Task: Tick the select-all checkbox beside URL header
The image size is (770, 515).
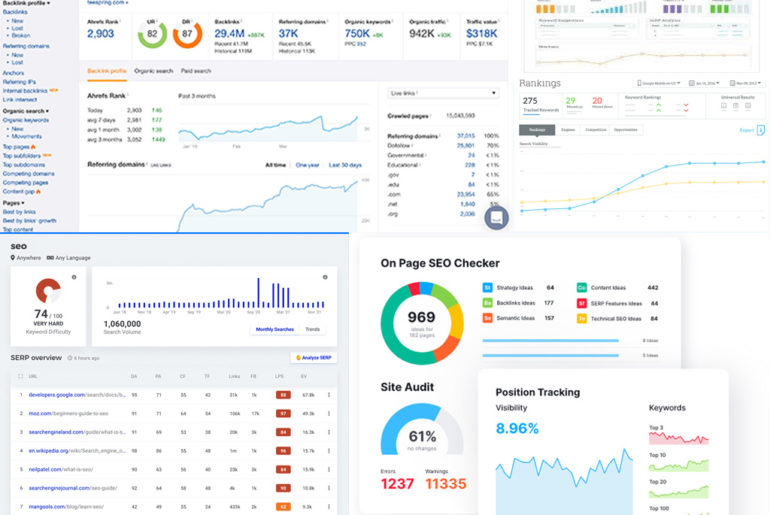Action: (21, 377)
